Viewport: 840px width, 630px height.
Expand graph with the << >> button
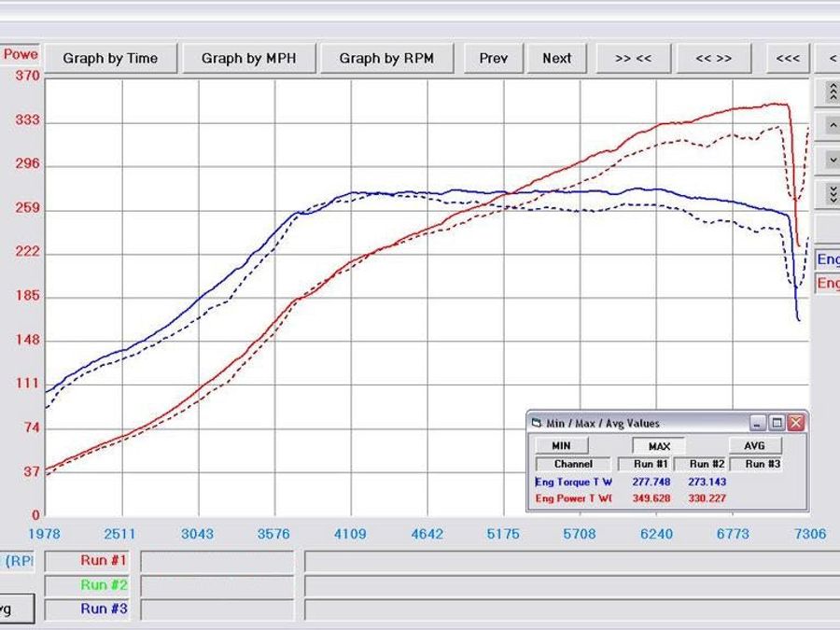[x=714, y=59]
